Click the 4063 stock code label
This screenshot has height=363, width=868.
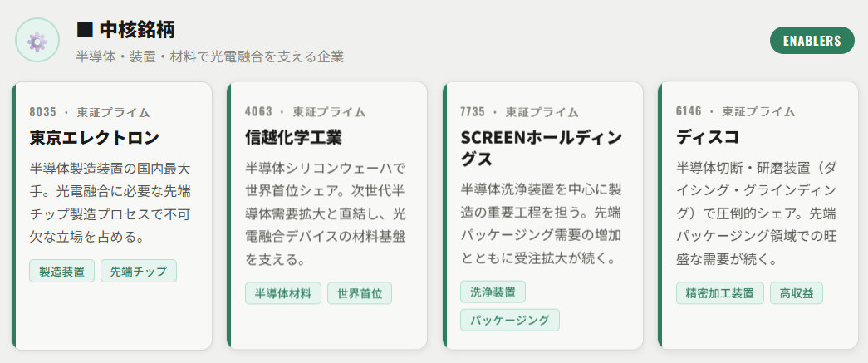pos(258,112)
